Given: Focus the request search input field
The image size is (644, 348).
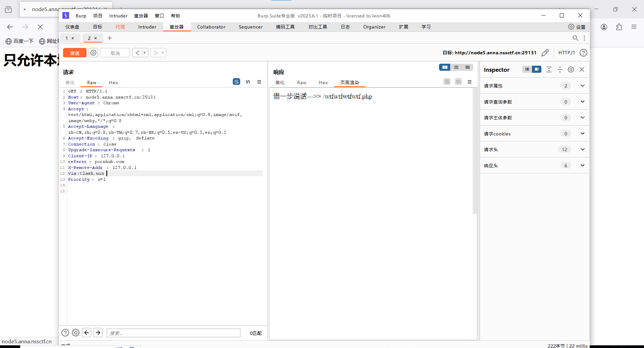Looking at the screenshot, I should (x=173, y=333).
